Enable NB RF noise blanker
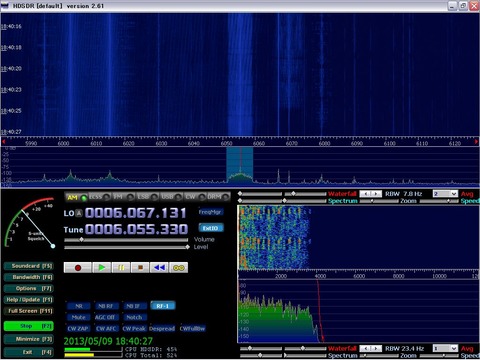Viewport: 480px width, 360px height. pyautogui.click(x=106, y=306)
